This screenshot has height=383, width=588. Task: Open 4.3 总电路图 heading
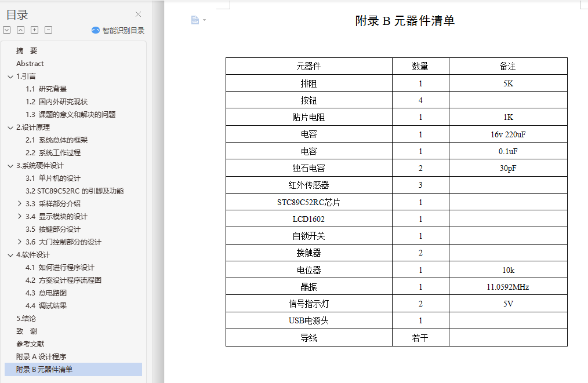click(x=46, y=293)
